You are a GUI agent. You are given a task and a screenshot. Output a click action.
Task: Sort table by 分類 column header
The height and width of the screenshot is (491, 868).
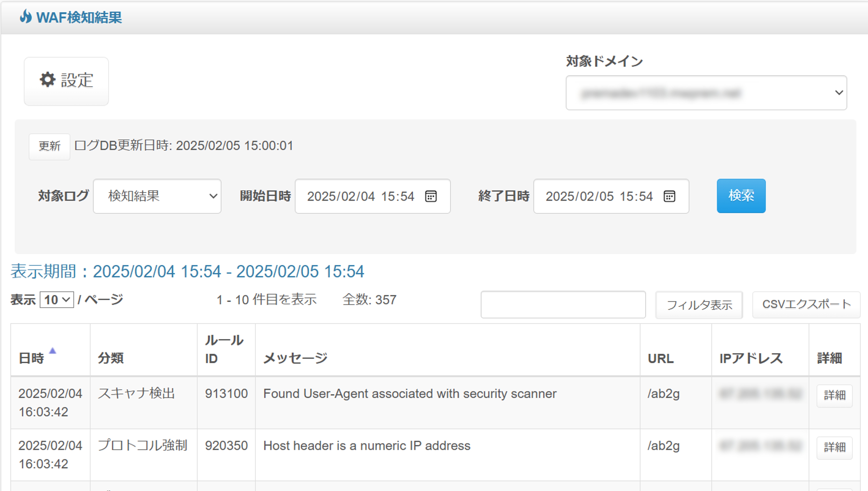[x=144, y=349]
